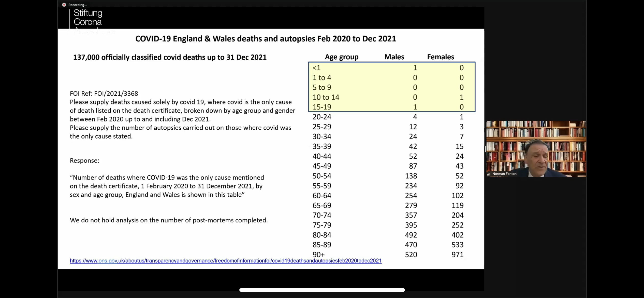Click the red Recording indicator dot
This screenshot has height=298, width=644.
[x=64, y=5]
